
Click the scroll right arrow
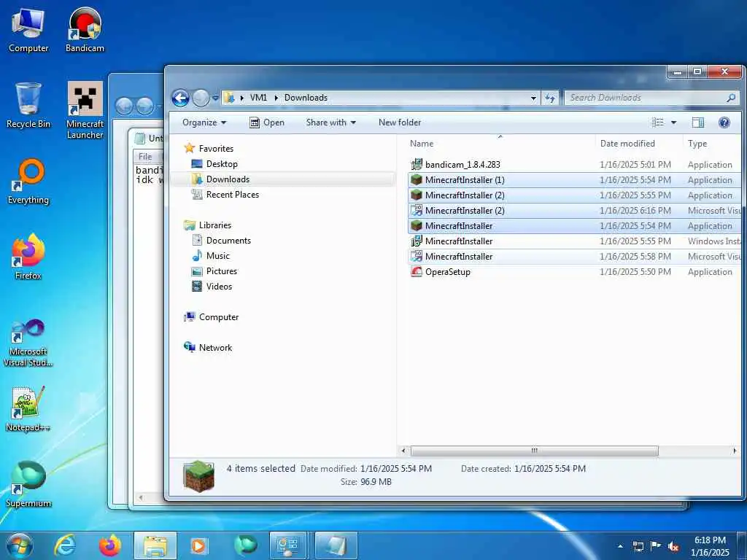(x=734, y=451)
